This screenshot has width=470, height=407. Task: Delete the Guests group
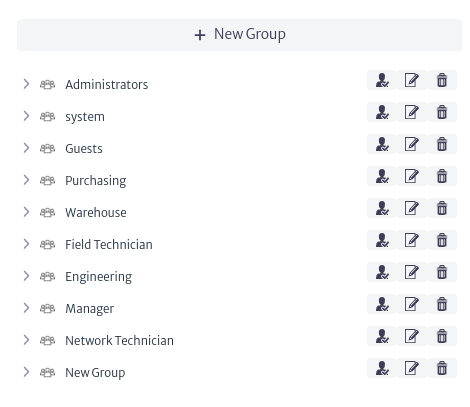442,144
